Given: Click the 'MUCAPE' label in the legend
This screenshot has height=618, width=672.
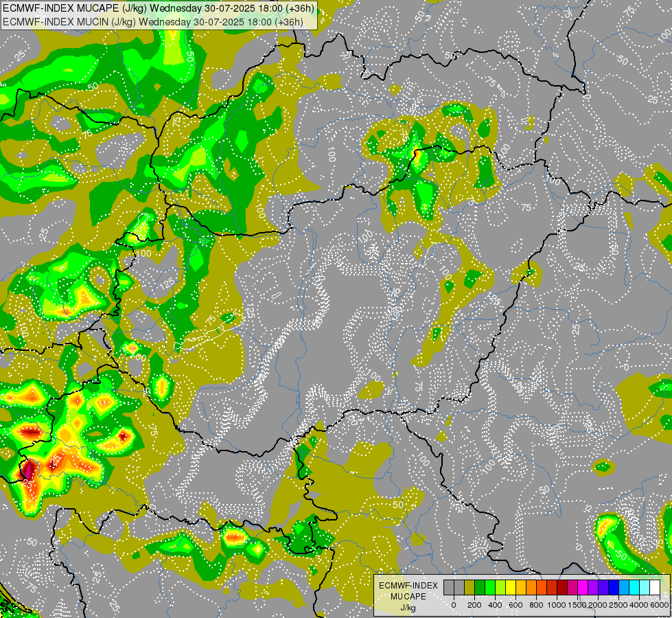Looking at the screenshot, I should click(408, 597).
